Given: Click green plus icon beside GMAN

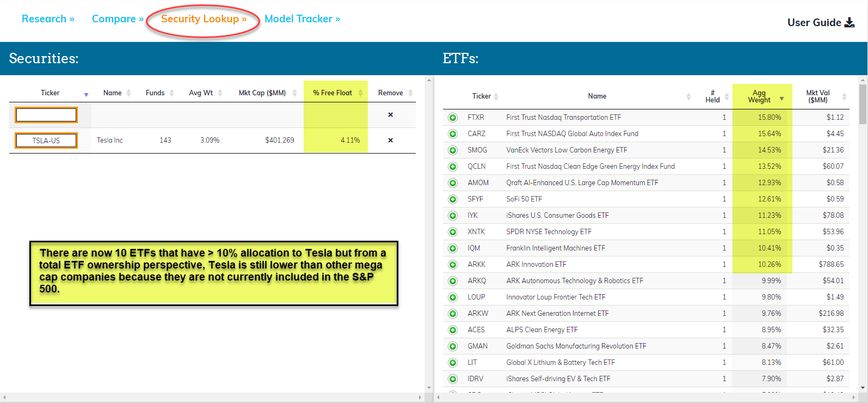Looking at the screenshot, I should (452, 346).
